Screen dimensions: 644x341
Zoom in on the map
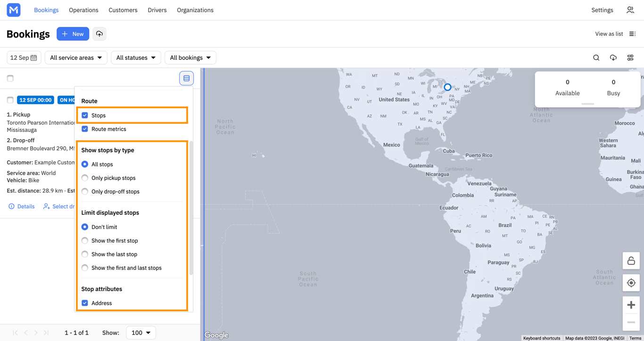pos(631,305)
